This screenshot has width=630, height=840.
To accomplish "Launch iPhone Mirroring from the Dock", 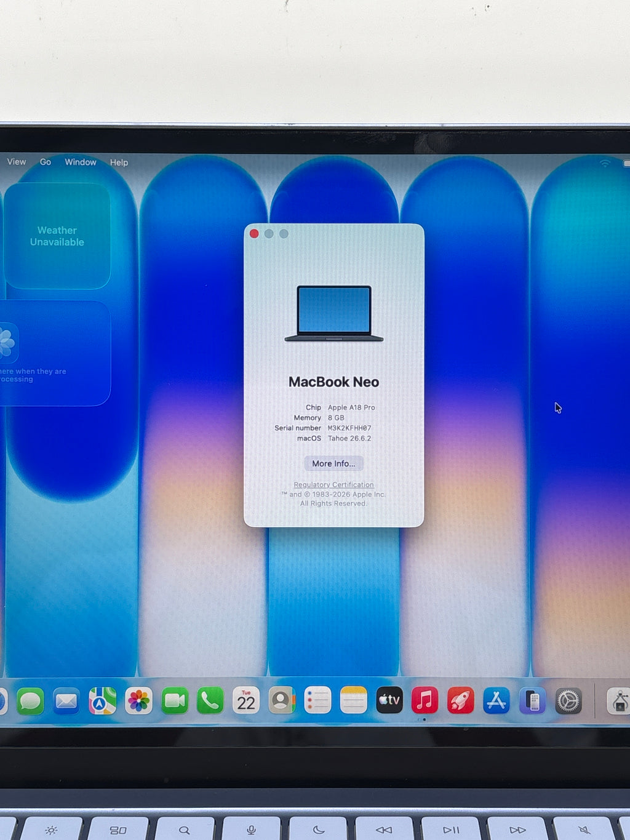I will point(532,701).
